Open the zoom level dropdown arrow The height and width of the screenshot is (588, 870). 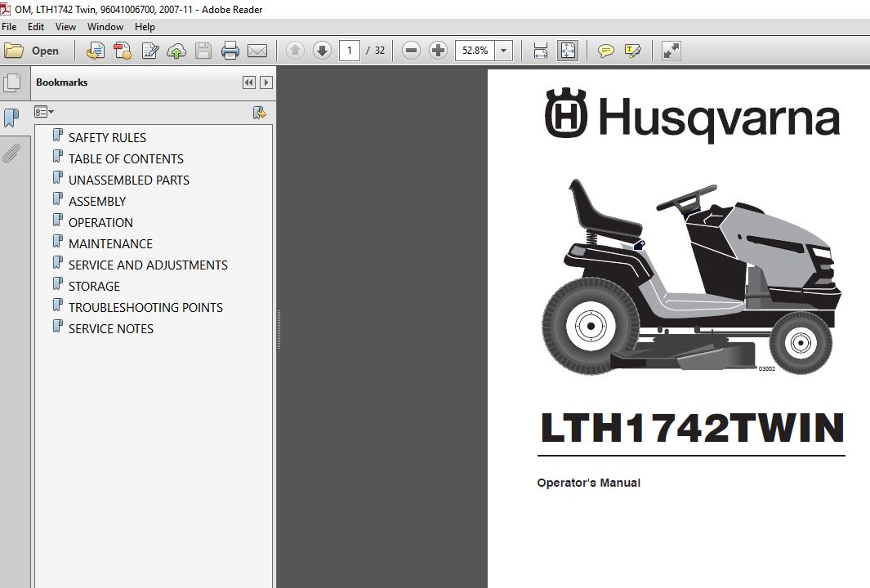[x=503, y=51]
